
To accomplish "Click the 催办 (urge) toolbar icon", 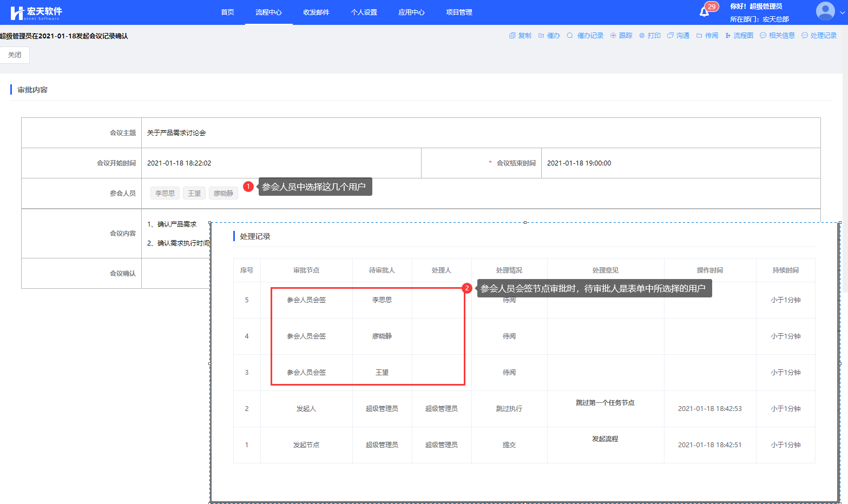I will 549,36.
